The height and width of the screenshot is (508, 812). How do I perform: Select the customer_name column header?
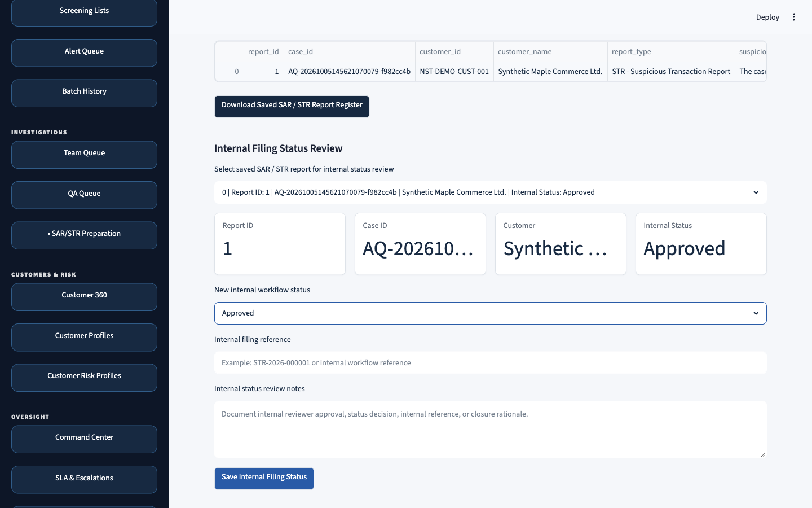(550, 51)
